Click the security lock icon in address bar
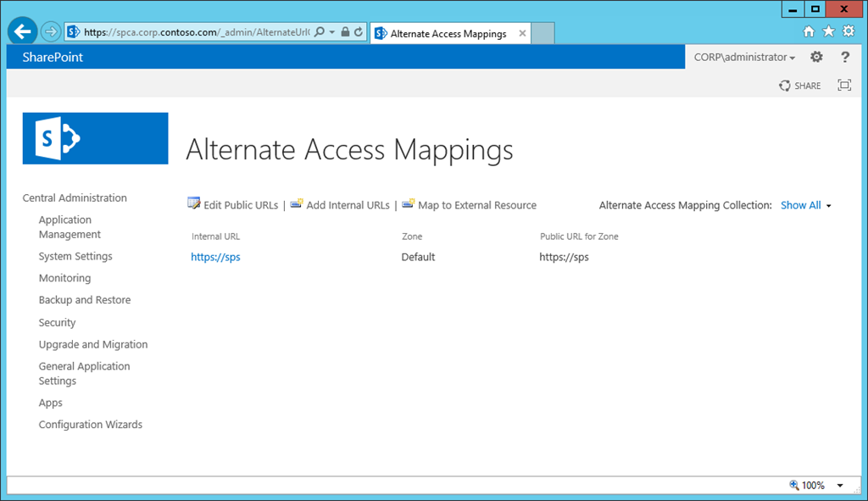This screenshot has width=868, height=501. point(346,32)
